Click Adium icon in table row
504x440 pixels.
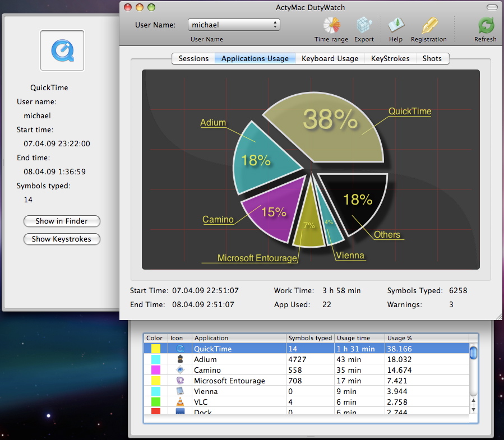pyautogui.click(x=181, y=359)
